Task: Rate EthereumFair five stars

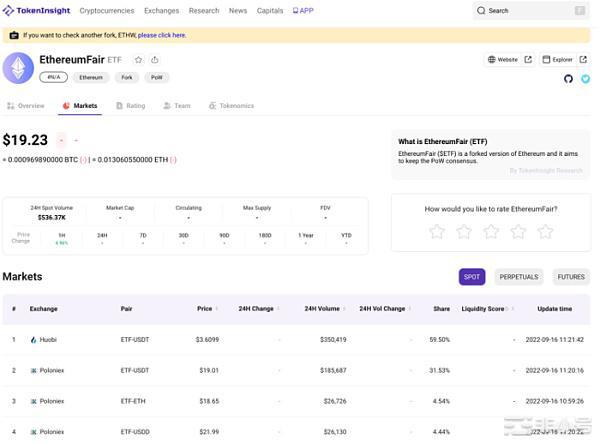Action: (545, 232)
